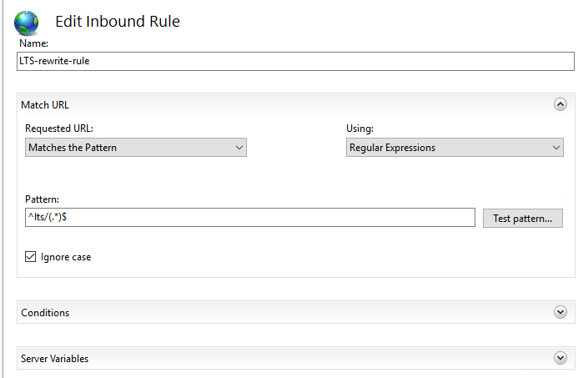
Task: Open the Requested URL dropdown
Action: 135,148
